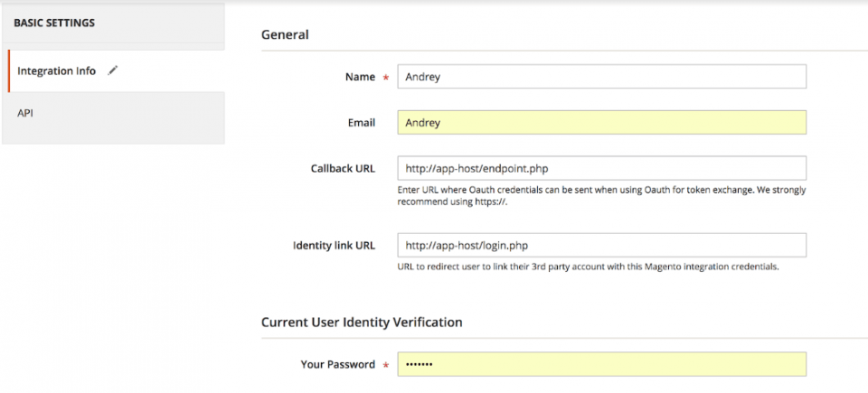Focus the Your Password field
This screenshot has width=868, height=393.
(x=601, y=364)
